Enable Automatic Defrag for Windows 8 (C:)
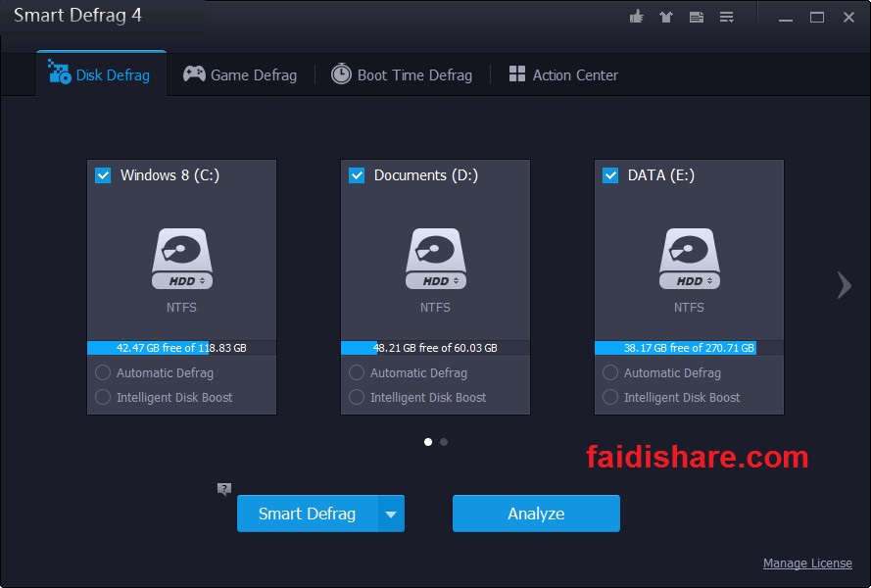 coord(103,372)
